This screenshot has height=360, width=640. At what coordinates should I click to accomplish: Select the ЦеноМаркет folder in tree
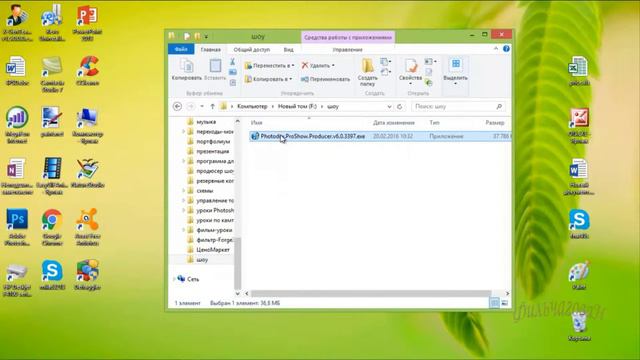click(213, 249)
